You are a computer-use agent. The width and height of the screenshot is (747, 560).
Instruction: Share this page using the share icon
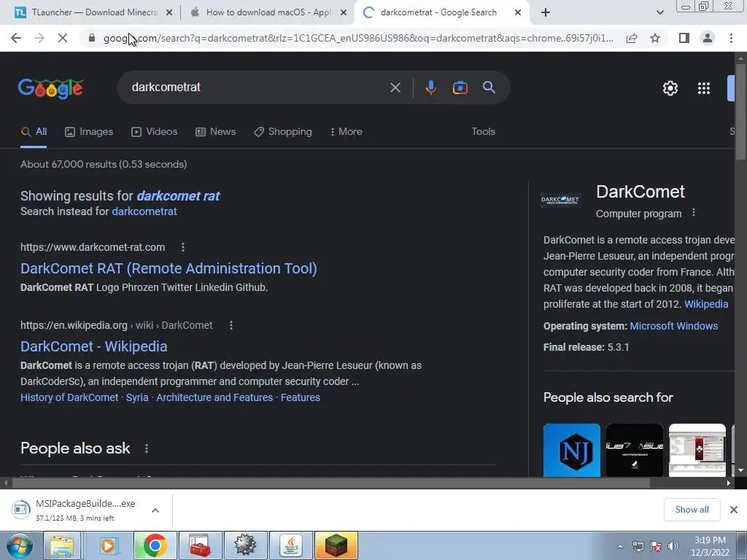(x=632, y=38)
